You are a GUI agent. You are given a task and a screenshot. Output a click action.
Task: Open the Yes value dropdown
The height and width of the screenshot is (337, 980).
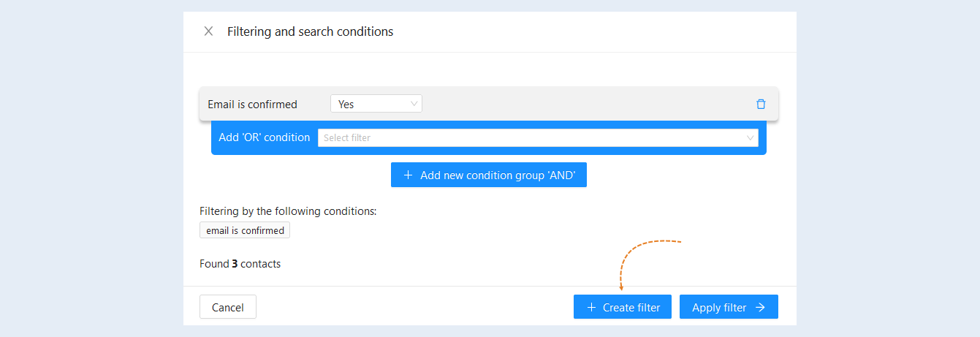tap(376, 104)
